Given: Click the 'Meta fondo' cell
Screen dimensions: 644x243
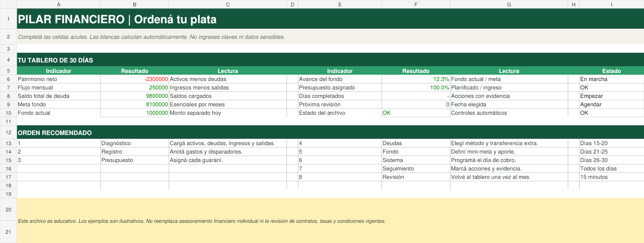Looking at the screenshot, I should (x=59, y=105).
